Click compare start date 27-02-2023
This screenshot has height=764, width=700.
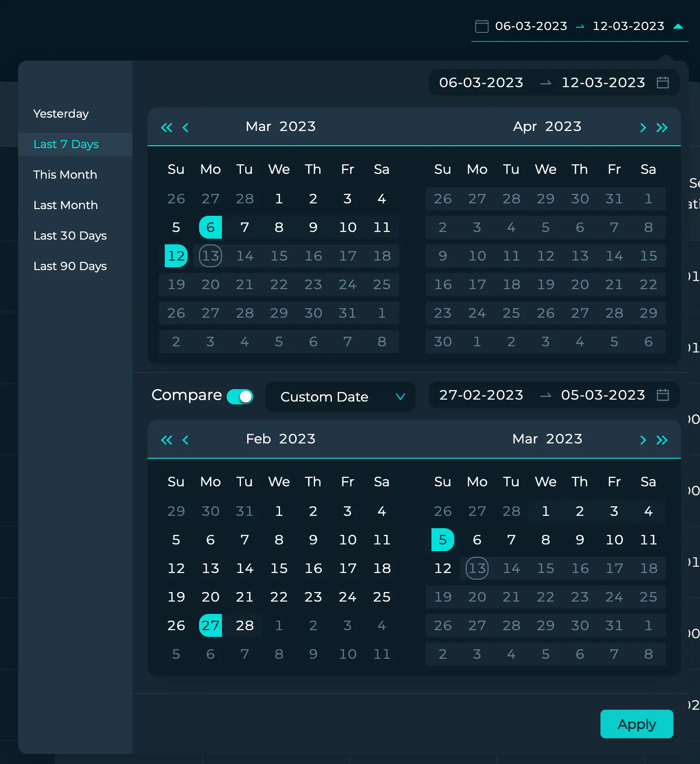(x=481, y=395)
